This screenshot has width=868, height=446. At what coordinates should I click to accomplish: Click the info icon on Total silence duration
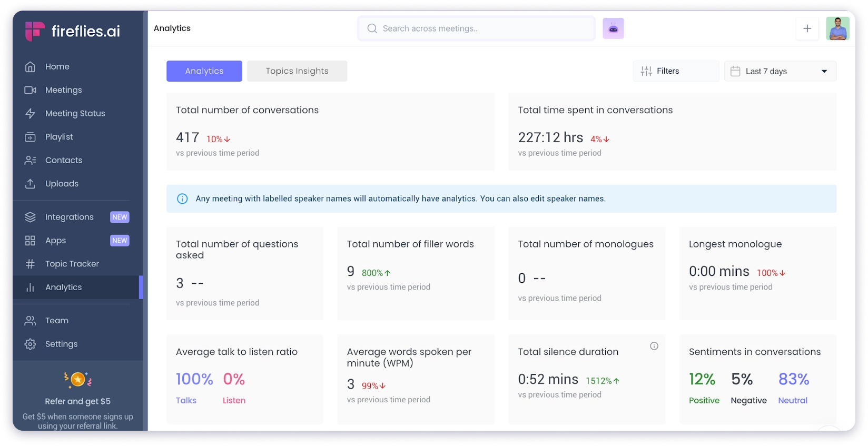click(x=654, y=346)
